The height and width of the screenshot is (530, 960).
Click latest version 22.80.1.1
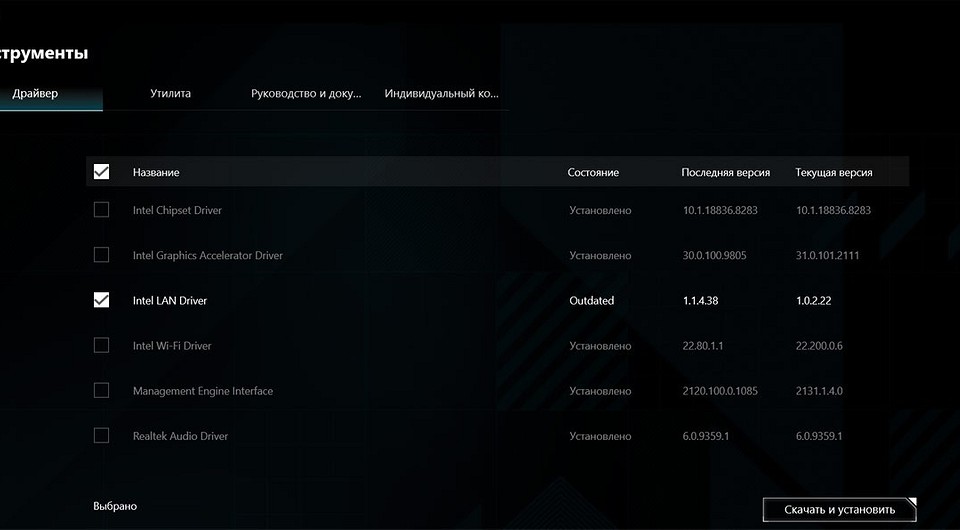click(703, 346)
